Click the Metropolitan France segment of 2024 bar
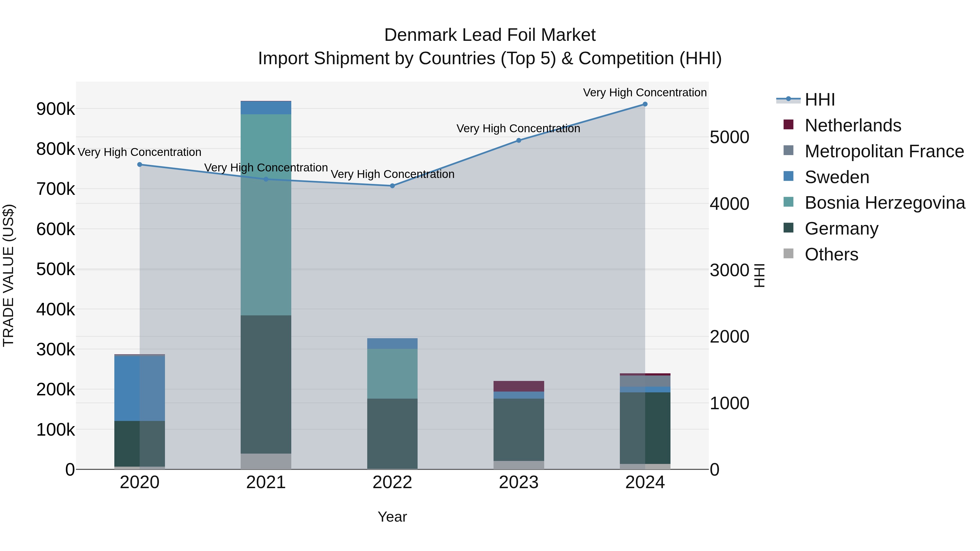980x551 pixels. coord(645,381)
